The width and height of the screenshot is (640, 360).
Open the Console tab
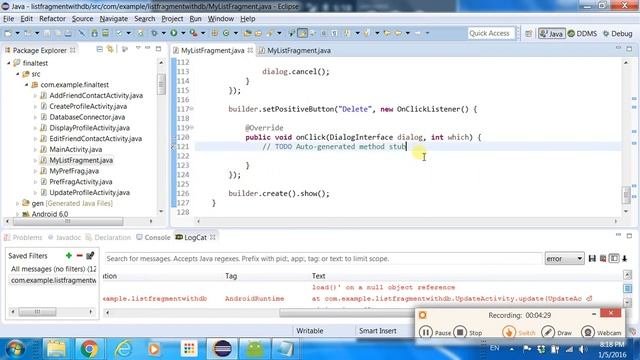click(x=153, y=238)
